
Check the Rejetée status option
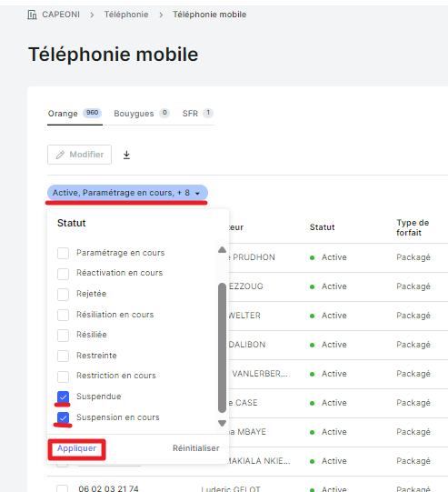[x=63, y=295]
